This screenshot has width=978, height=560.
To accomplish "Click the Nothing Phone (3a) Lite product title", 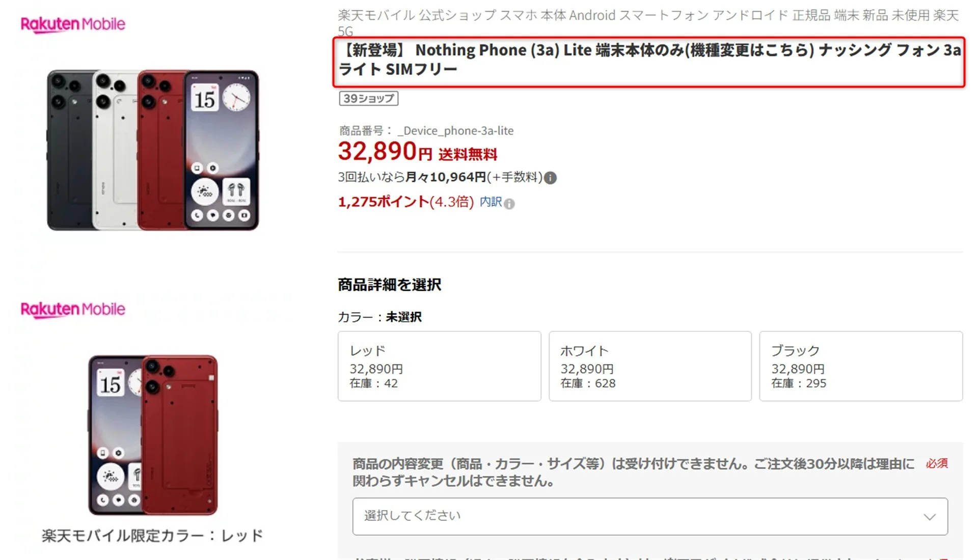I will (x=649, y=60).
